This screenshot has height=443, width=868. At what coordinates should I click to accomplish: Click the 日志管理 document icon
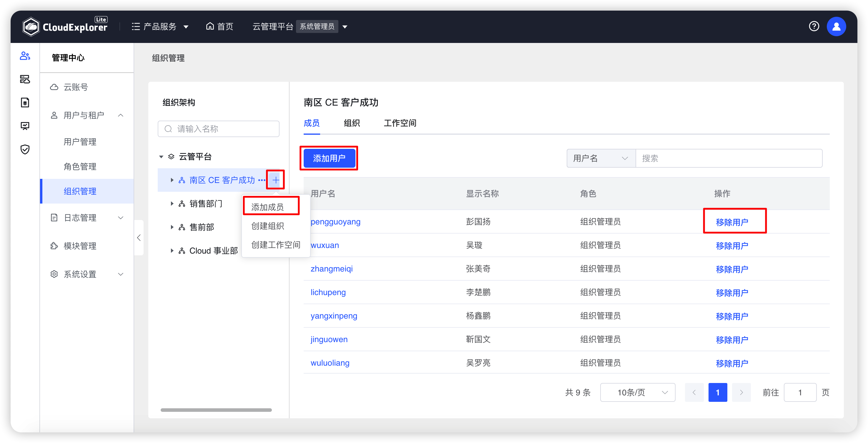[54, 218]
